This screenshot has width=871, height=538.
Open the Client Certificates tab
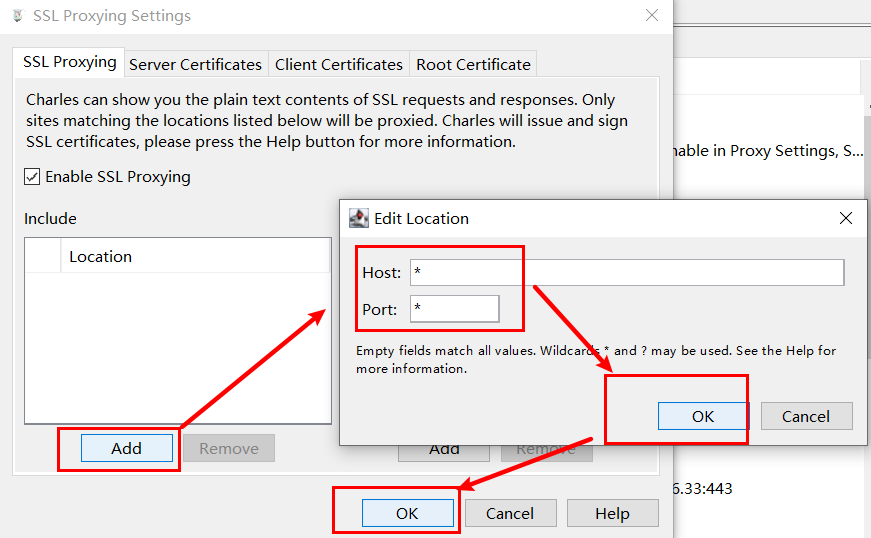(339, 64)
